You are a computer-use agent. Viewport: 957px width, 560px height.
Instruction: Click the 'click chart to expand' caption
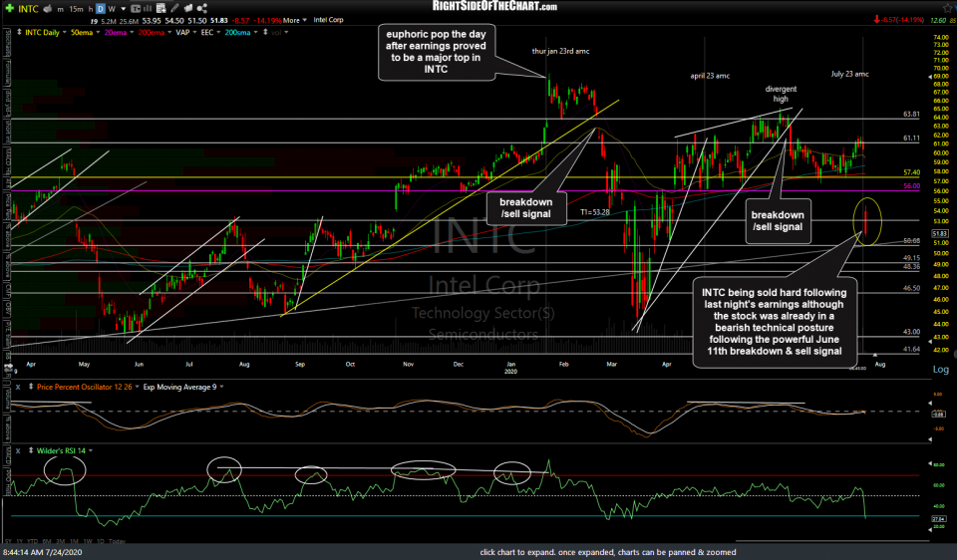point(608,552)
